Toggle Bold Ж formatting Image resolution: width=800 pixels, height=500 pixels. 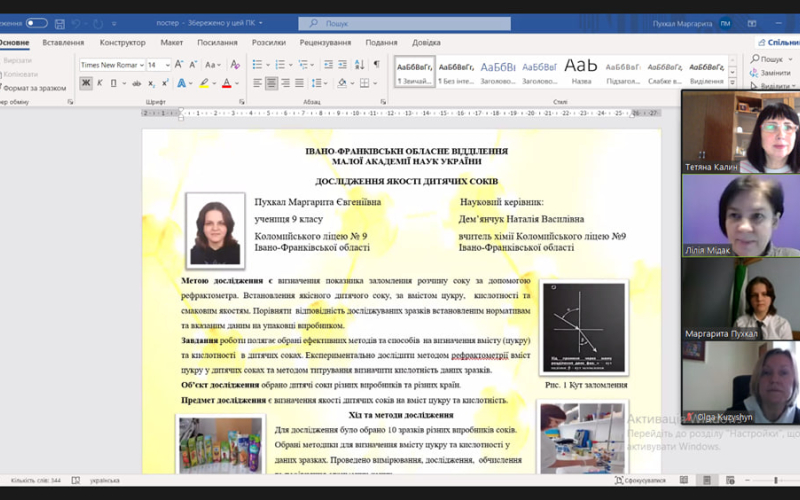click(x=86, y=83)
